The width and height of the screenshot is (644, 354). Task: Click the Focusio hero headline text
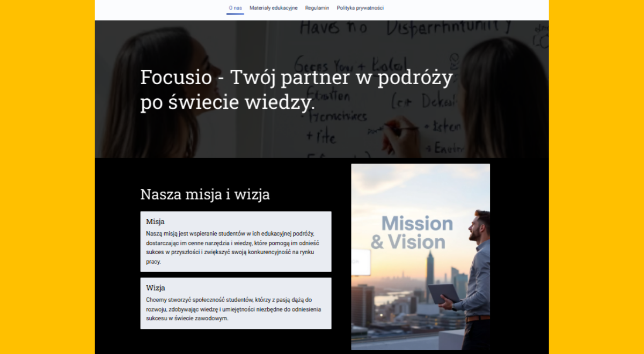tap(297, 90)
